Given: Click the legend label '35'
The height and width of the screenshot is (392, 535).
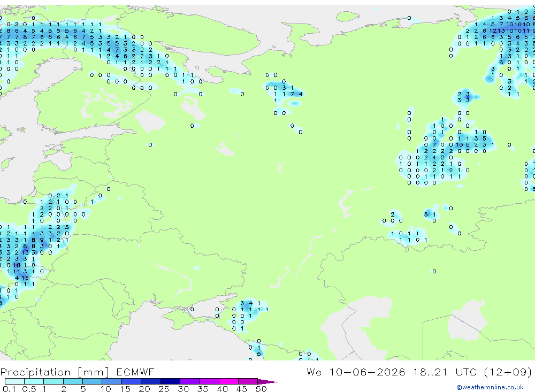Looking at the screenshot, I should point(203,389).
